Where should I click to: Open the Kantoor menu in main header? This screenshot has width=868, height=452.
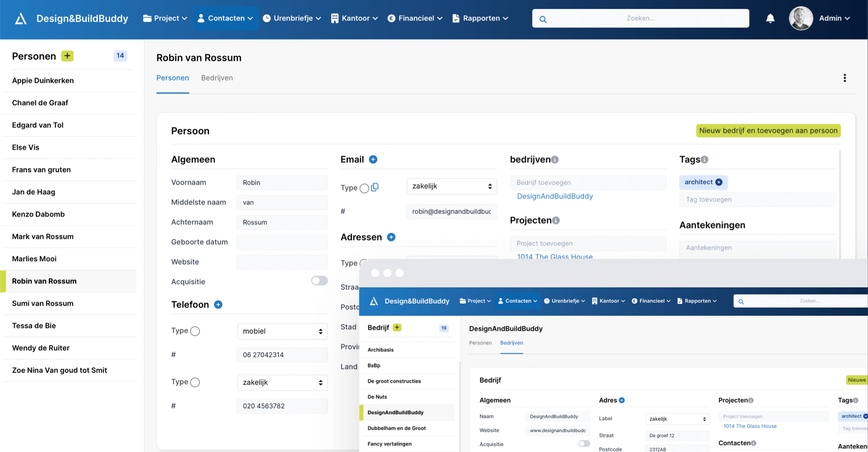click(355, 18)
